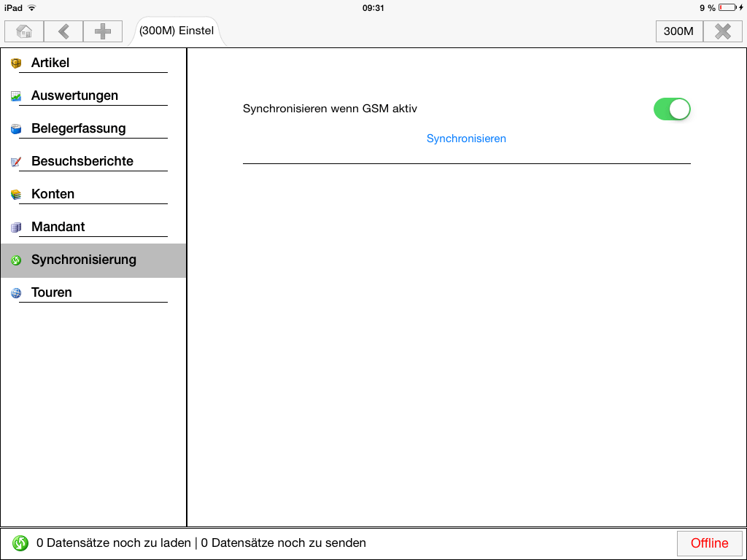Go back with the left arrow button
747x560 pixels.
click(63, 31)
